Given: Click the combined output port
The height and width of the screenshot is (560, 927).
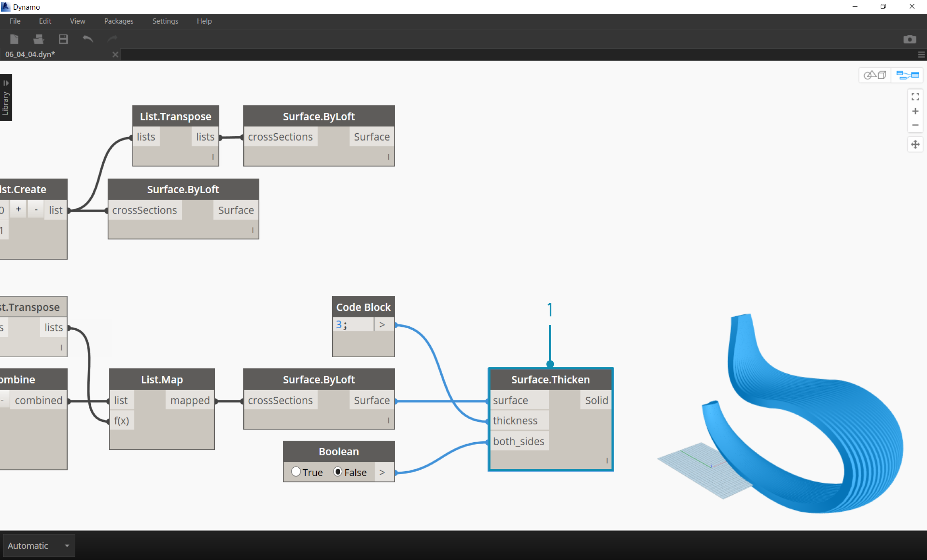Looking at the screenshot, I should [39, 400].
